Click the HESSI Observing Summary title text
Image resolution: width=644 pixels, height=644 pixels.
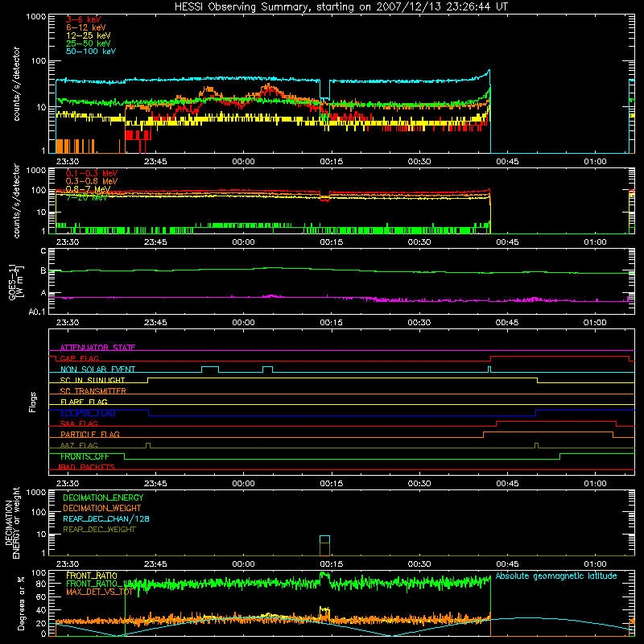click(x=341, y=7)
